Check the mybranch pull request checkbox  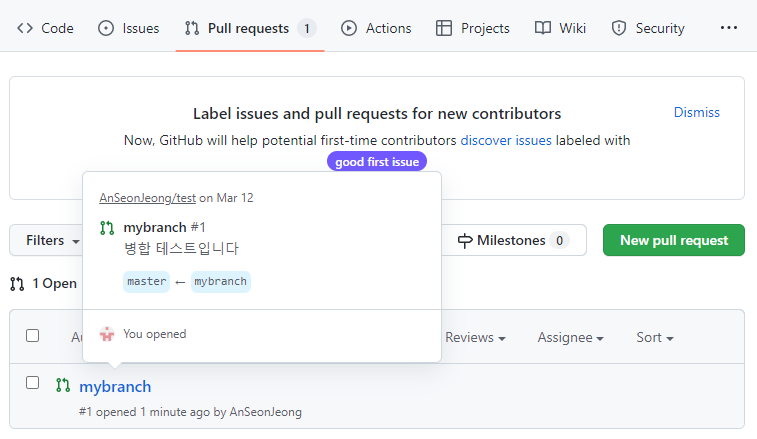33,383
